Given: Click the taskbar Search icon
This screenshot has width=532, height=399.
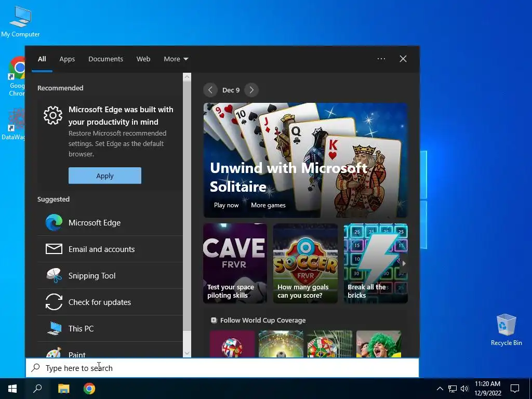Looking at the screenshot, I should pyautogui.click(x=37, y=389).
